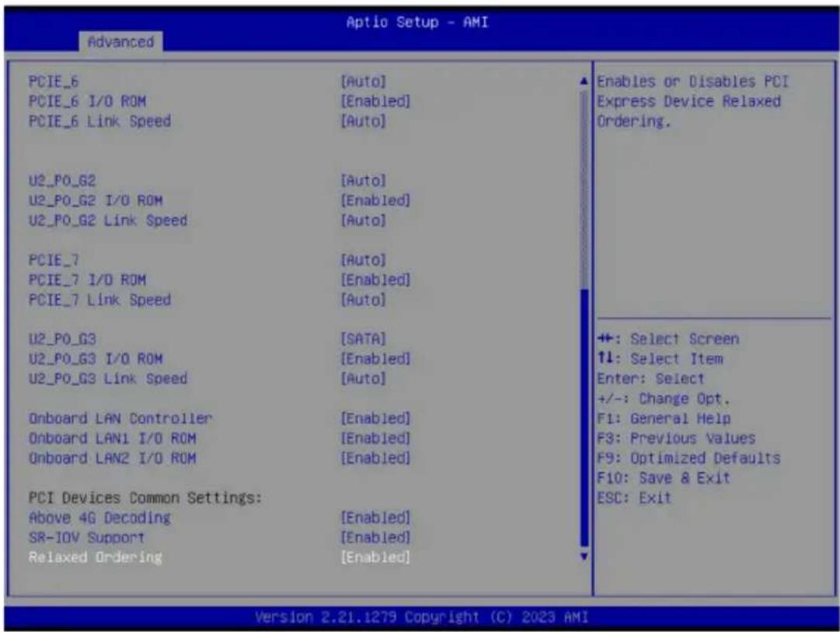Toggle Onboard LAN2 I/O ROM Enabled value
The width and height of the screenshot is (840, 632).
(376, 458)
